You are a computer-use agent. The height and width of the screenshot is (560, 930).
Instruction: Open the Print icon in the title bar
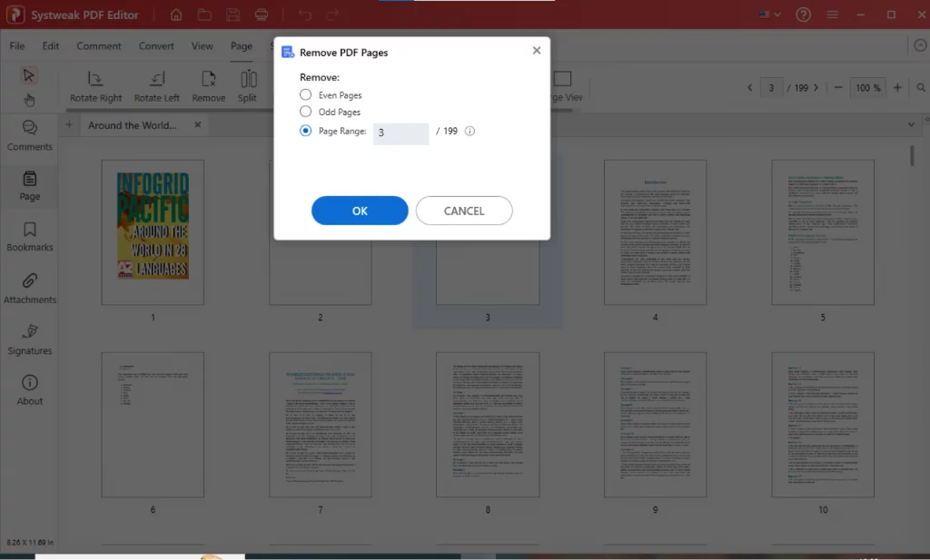[x=261, y=15]
